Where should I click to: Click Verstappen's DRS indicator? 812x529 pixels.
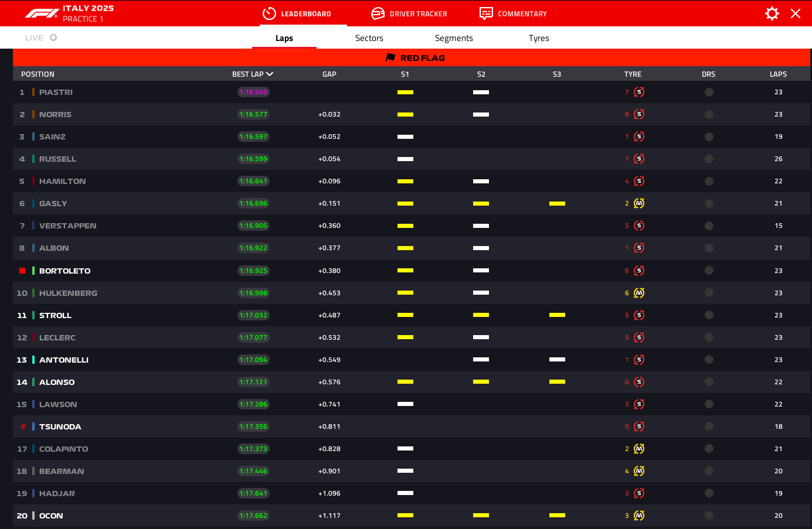point(709,226)
